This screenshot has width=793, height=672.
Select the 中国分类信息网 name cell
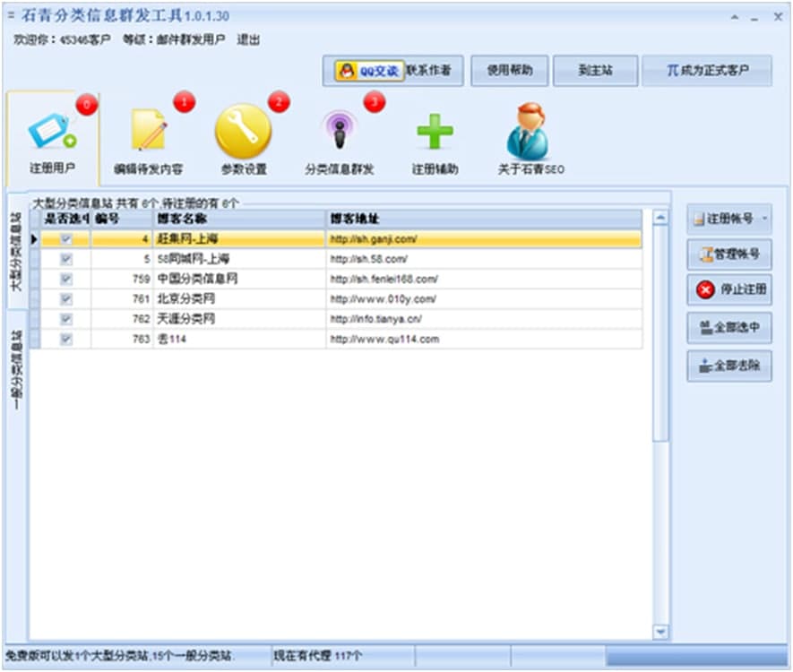pyautogui.click(x=239, y=280)
